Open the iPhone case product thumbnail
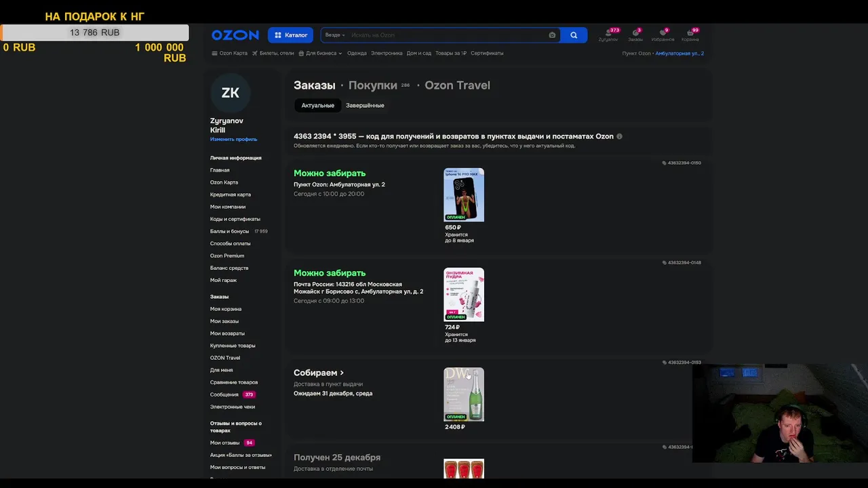Screen dimensions: 868x488 (464, 195)
